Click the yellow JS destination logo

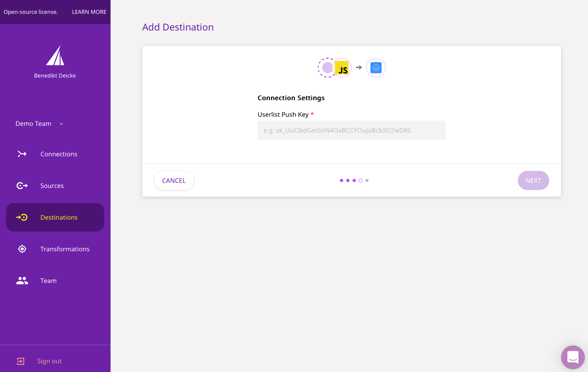coord(342,68)
